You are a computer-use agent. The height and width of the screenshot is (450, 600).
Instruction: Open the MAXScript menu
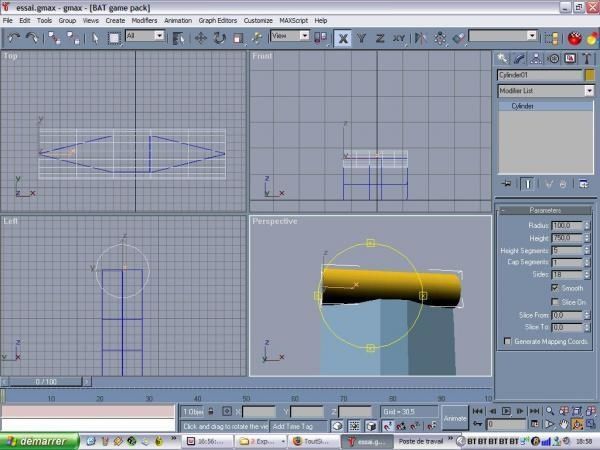293,21
